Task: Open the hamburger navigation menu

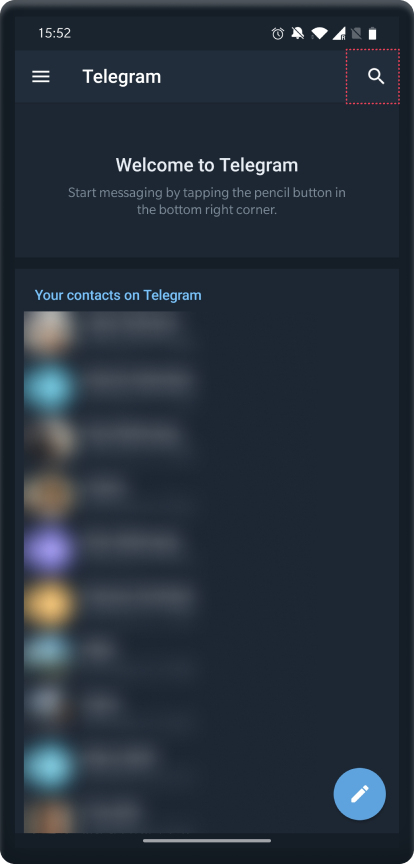Action: tap(41, 77)
